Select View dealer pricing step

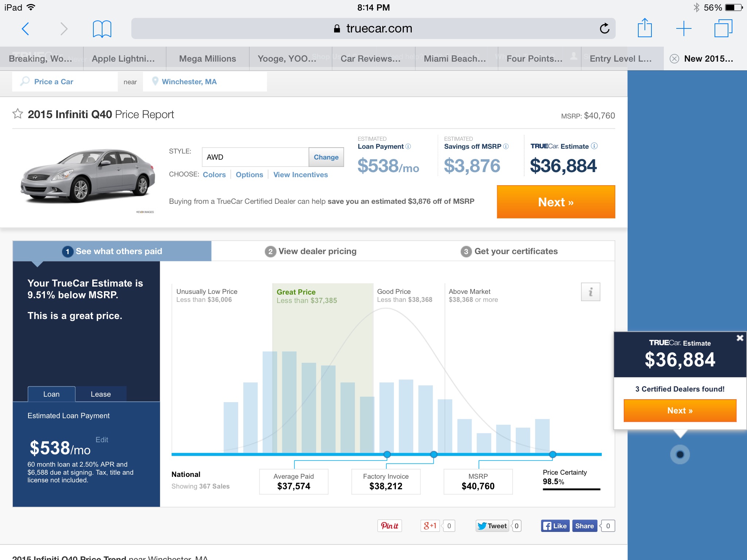click(311, 251)
